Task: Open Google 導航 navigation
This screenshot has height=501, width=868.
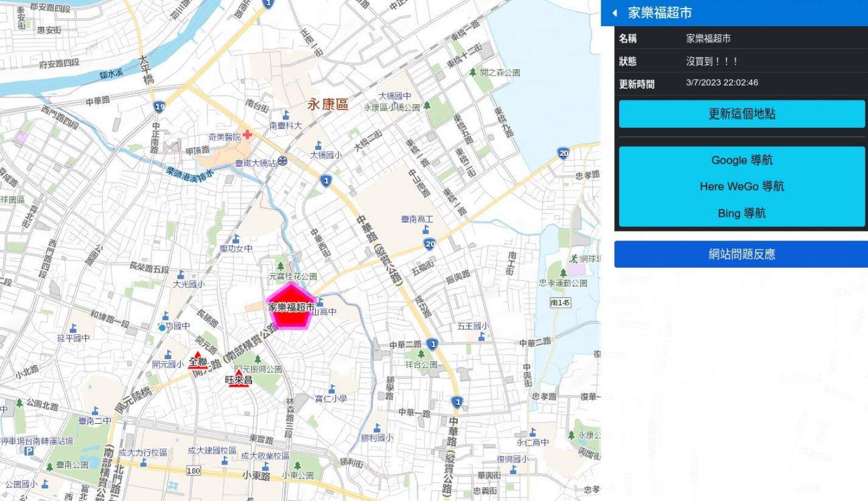Action: [x=741, y=160]
